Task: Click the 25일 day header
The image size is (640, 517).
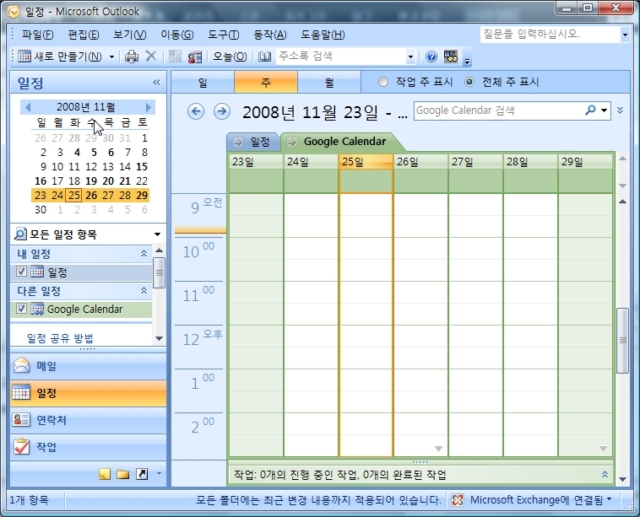Action: [366, 162]
